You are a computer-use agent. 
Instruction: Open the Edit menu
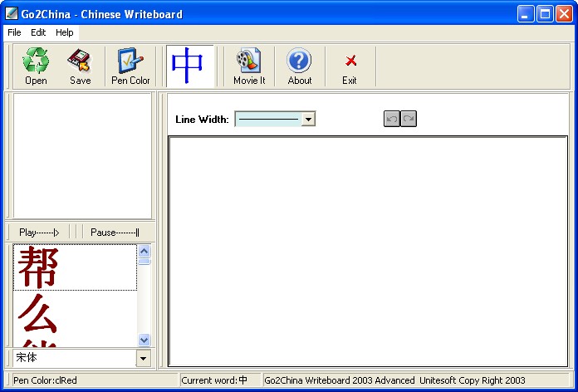[38, 32]
